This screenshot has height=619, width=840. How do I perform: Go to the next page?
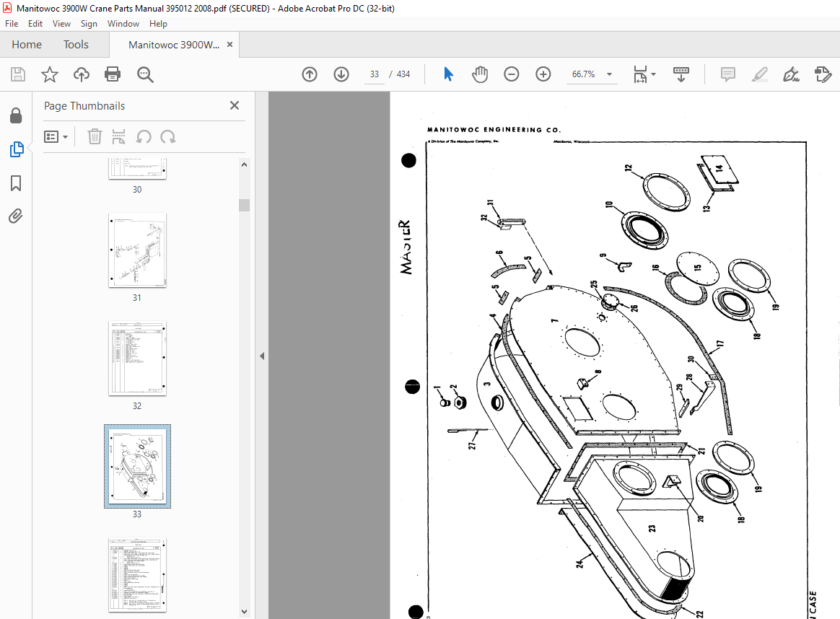341,74
